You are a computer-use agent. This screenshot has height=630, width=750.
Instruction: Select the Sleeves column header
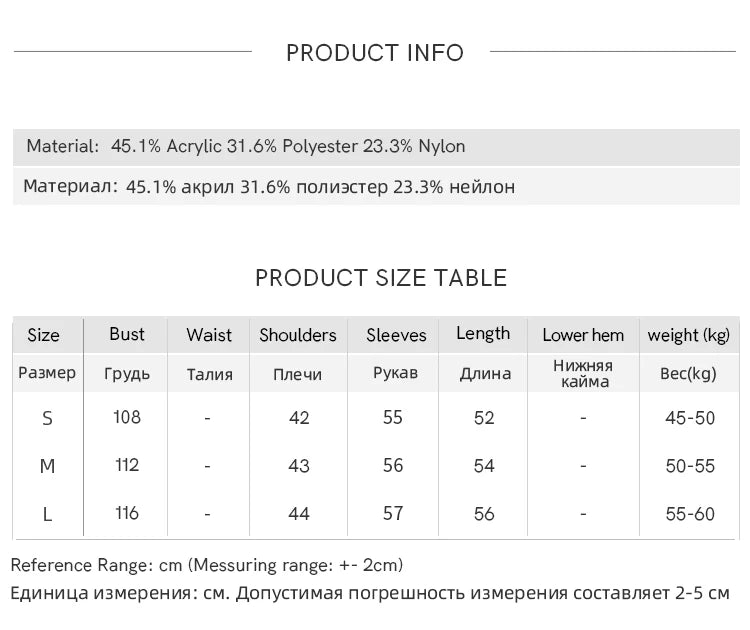point(396,335)
